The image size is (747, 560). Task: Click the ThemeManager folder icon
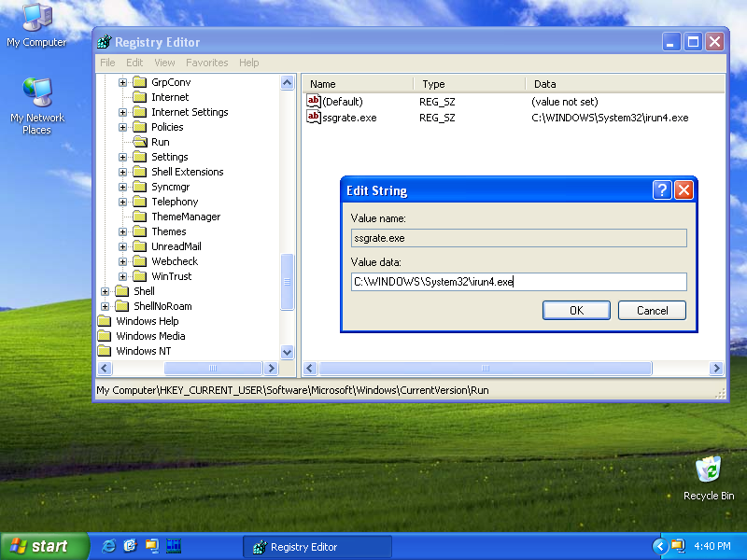click(139, 217)
